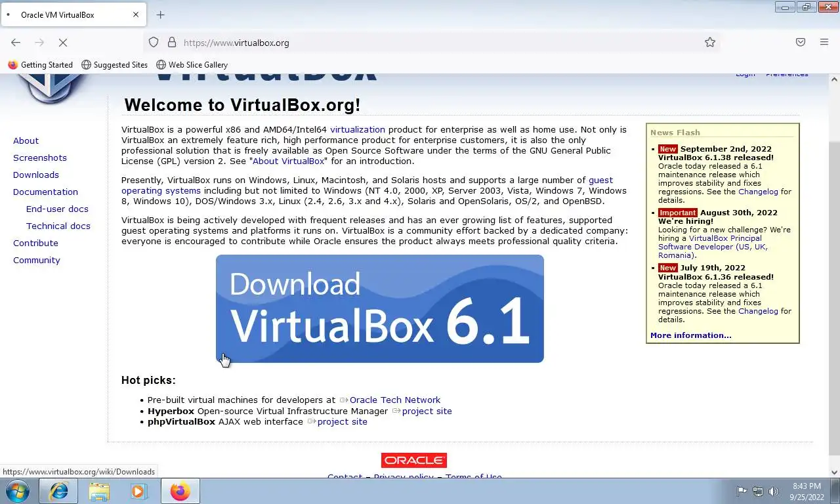The width and height of the screenshot is (840, 504).
Task: Click the Hot picks: heading
Action: click(x=148, y=380)
